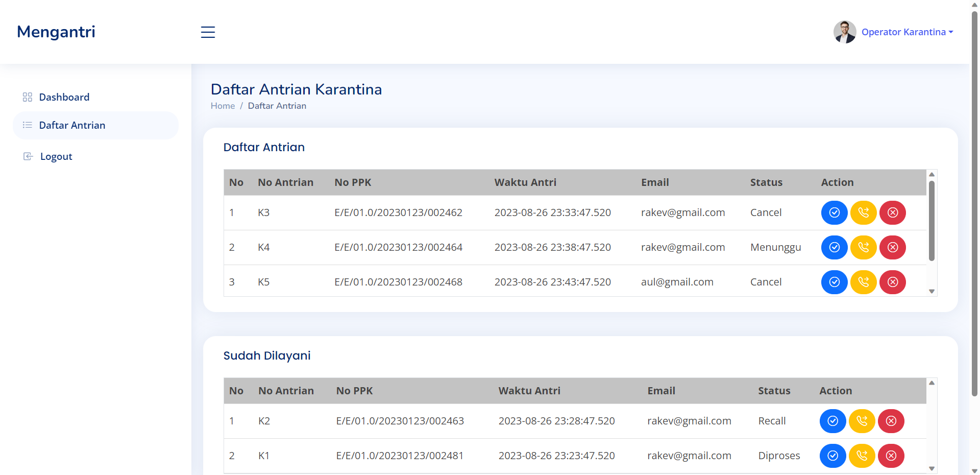Viewport: 980px width, 475px height.
Task: Click the Cancel status of K5
Action: point(766,282)
